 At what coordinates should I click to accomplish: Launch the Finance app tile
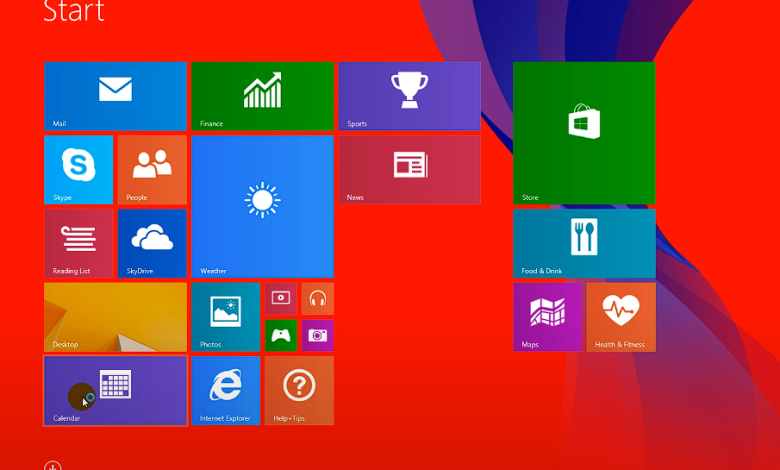[x=262, y=96]
